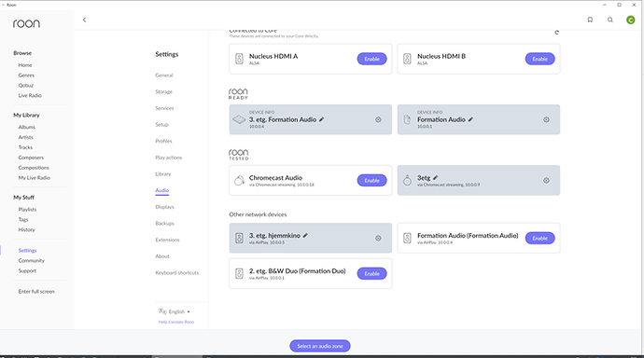Click the Chromecast Audio device icon
The image size is (644, 358).
pos(239,180)
